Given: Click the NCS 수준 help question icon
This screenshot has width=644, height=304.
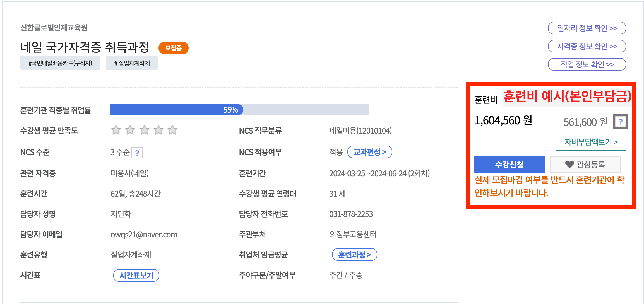Looking at the screenshot, I should (x=137, y=153).
